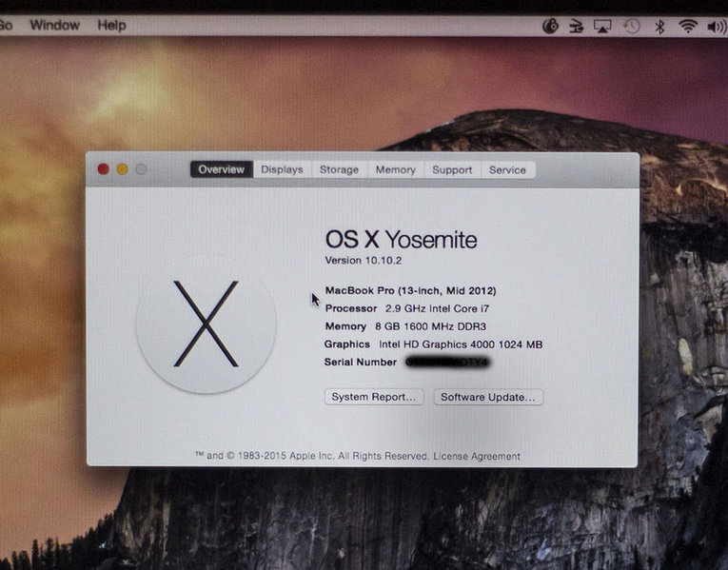The image size is (728, 570).
Task: Open the Window menu
Action: tap(55, 25)
